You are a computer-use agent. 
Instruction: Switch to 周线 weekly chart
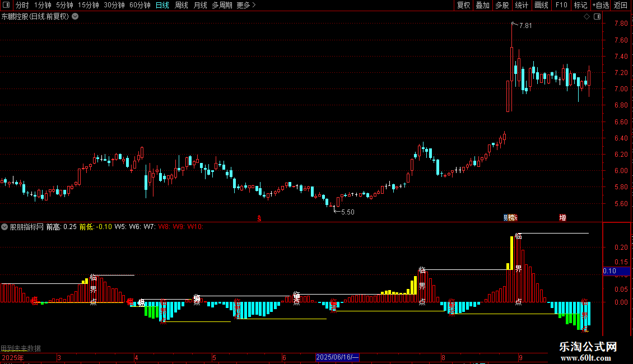tap(181, 5)
